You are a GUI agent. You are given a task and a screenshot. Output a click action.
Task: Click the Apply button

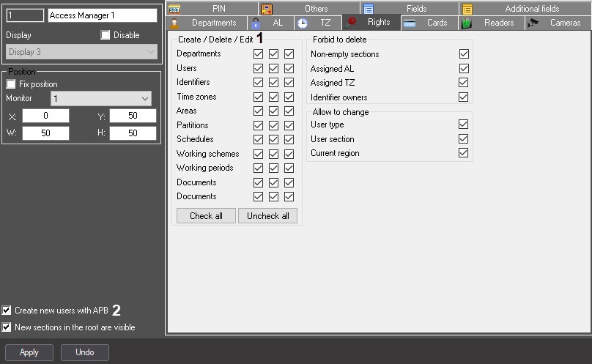click(29, 352)
